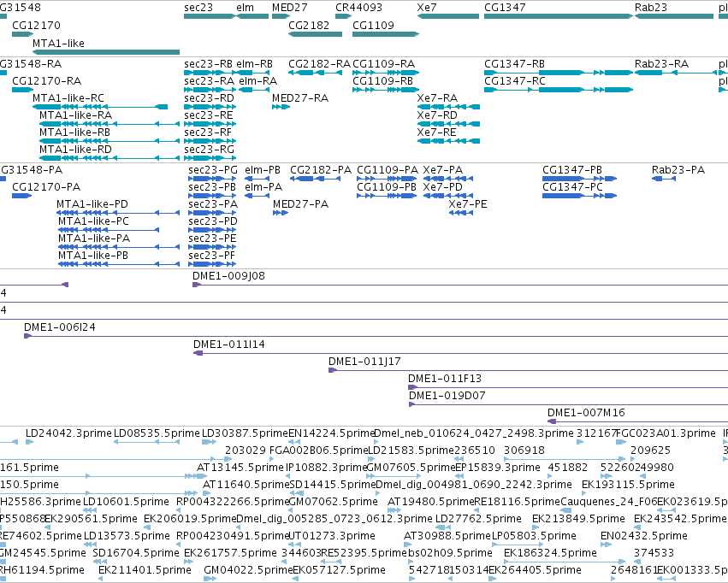Click EST label LD24042.3prime
The width and height of the screenshot is (728, 583).
click(x=68, y=433)
